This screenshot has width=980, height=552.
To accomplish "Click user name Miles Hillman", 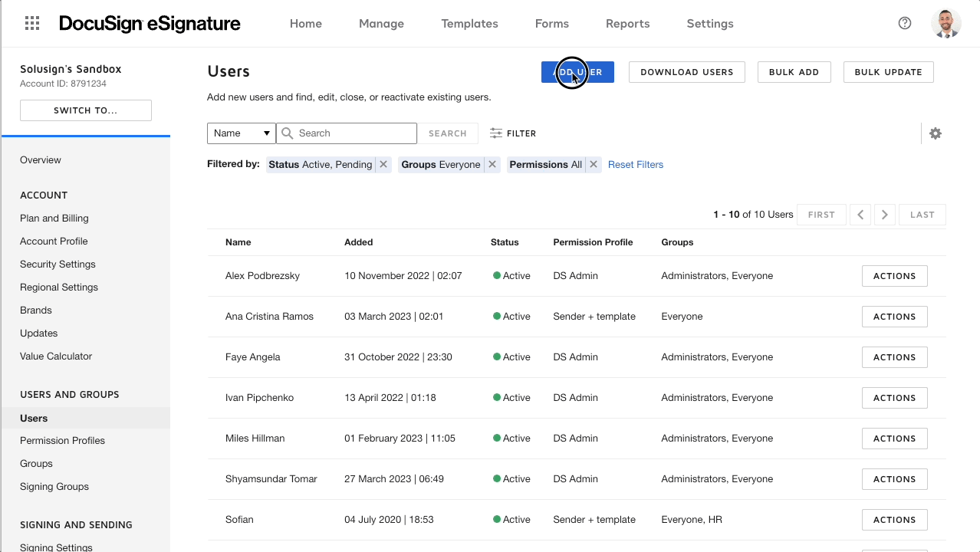I will pos(255,439).
